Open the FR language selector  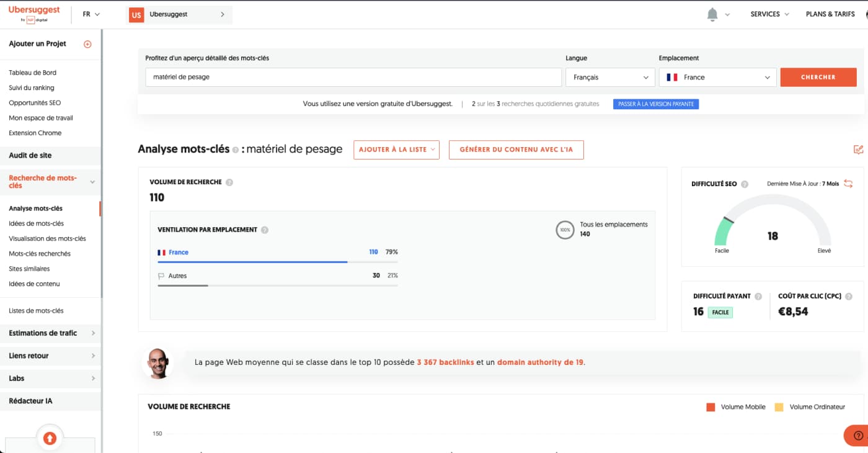coord(91,14)
